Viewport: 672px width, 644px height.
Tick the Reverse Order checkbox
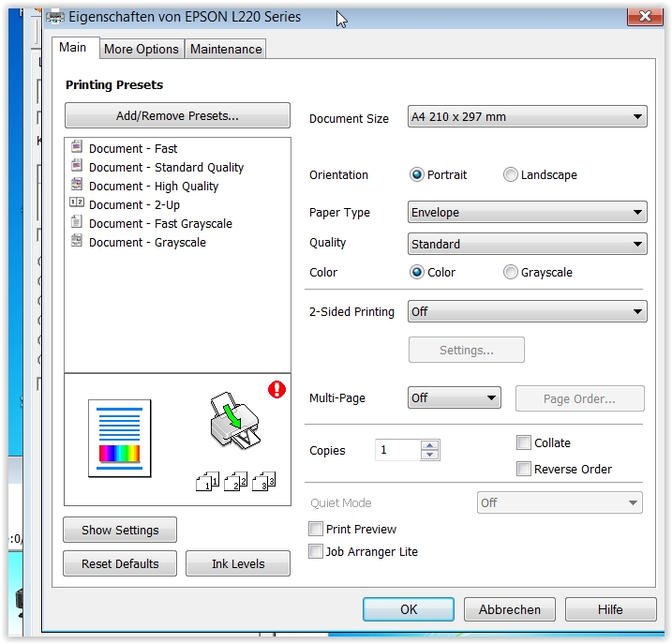click(524, 470)
